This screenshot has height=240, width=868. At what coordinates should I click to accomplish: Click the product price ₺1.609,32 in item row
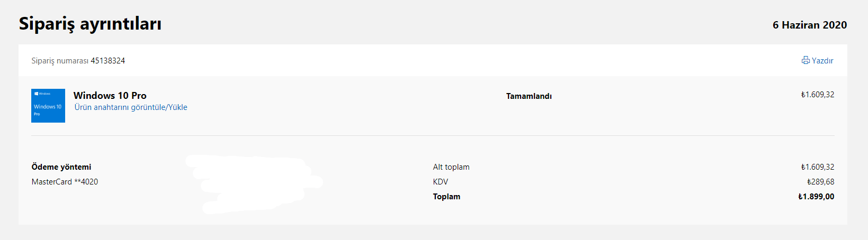point(817,95)
